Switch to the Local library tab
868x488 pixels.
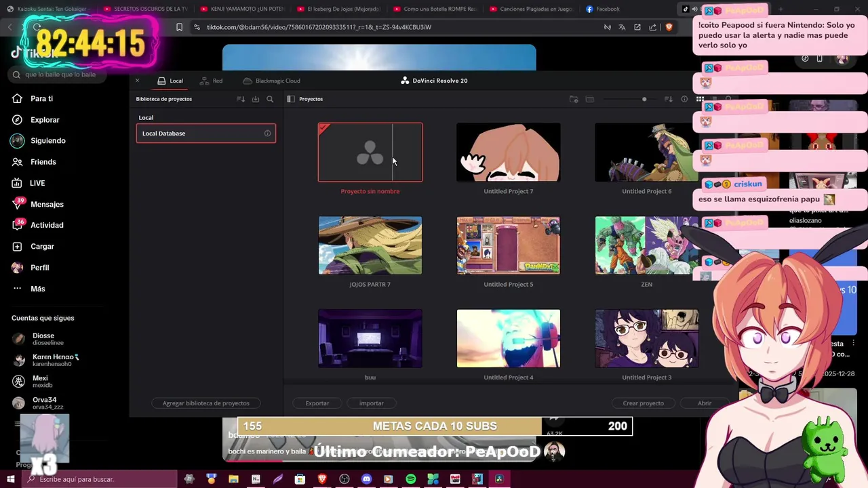(170, 81)
